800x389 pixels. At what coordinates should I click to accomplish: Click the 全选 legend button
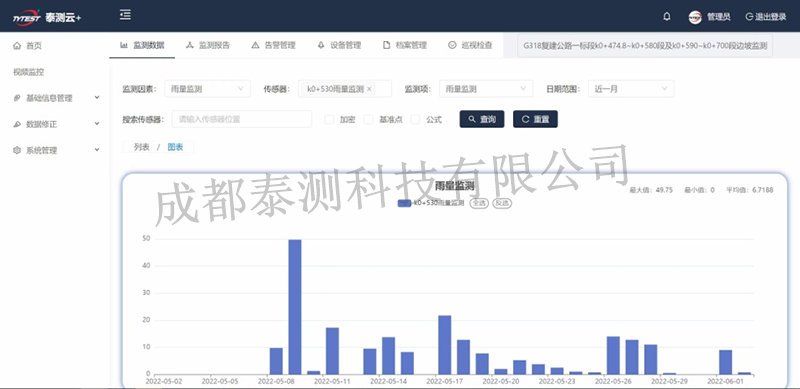coord(479,203)
